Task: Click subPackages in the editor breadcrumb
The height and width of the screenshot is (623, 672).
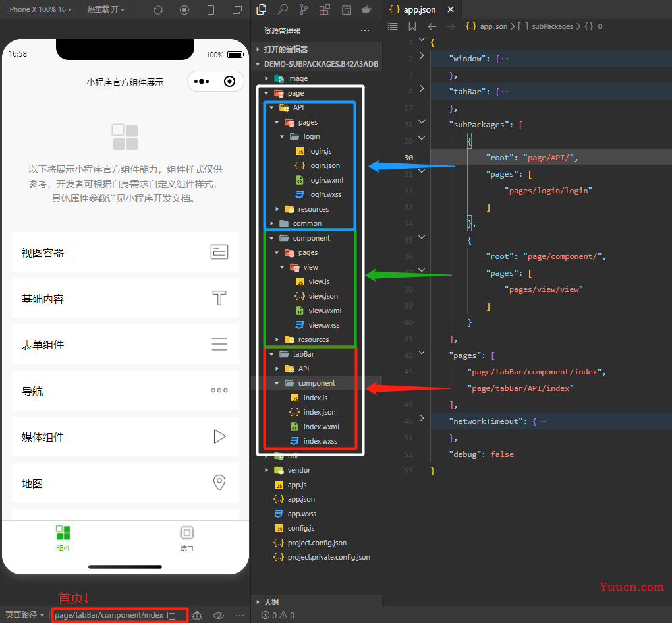Action: [x=552, y=26]
